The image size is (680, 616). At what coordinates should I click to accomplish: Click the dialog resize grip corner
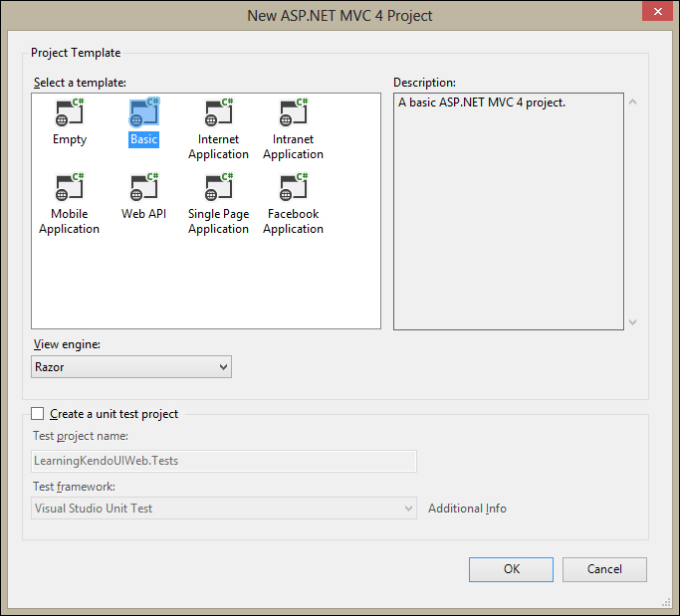666,602
